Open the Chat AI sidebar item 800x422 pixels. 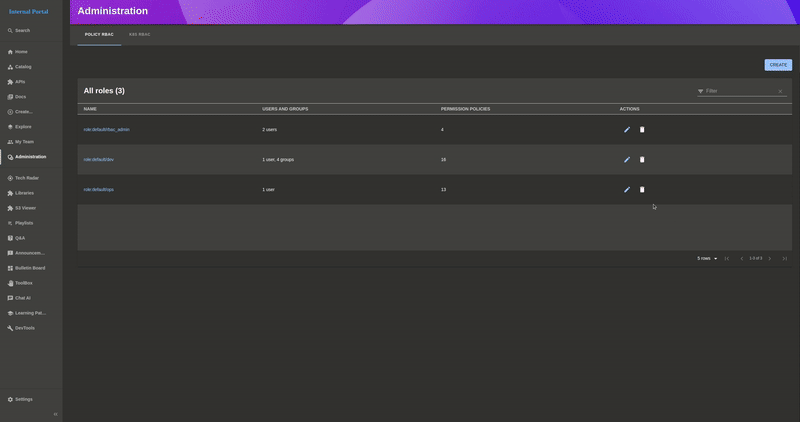(x=23, y=298)
